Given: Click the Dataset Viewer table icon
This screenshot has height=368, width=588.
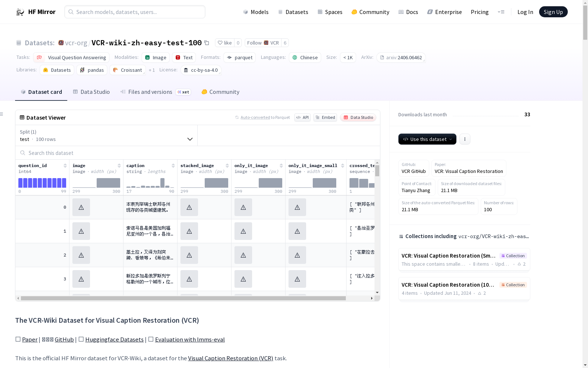Looking at the screenshot, I should pos(22,117).
